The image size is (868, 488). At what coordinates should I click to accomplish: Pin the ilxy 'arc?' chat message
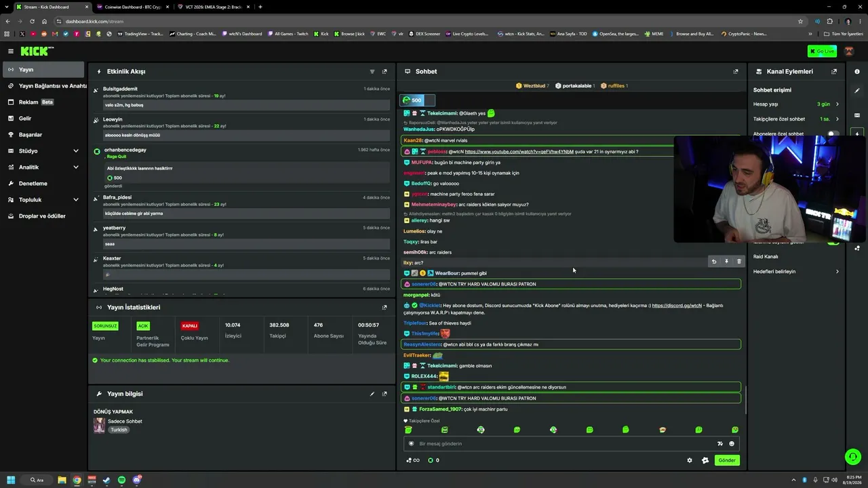[x=726, y=262]
